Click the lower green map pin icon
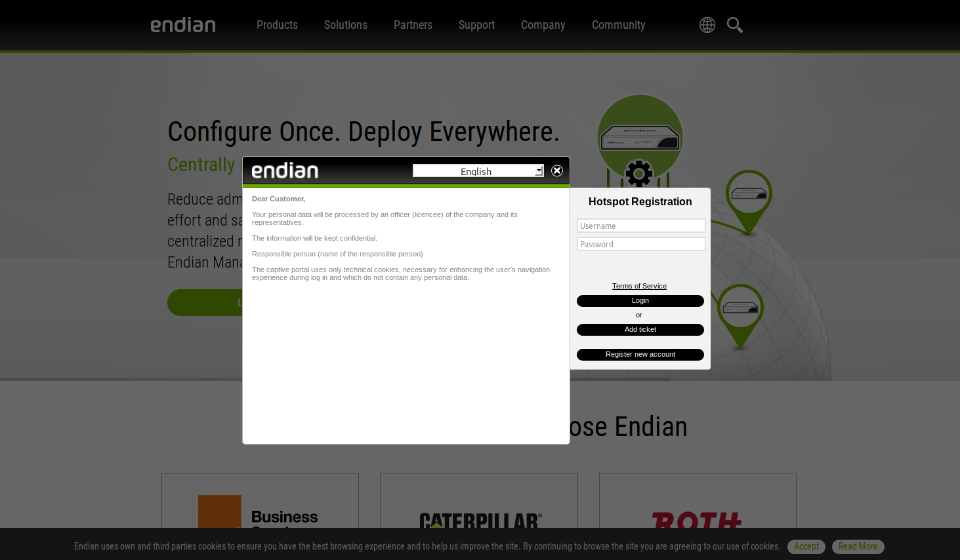Screen dimensions: 960x560 (x=740, y=310)
